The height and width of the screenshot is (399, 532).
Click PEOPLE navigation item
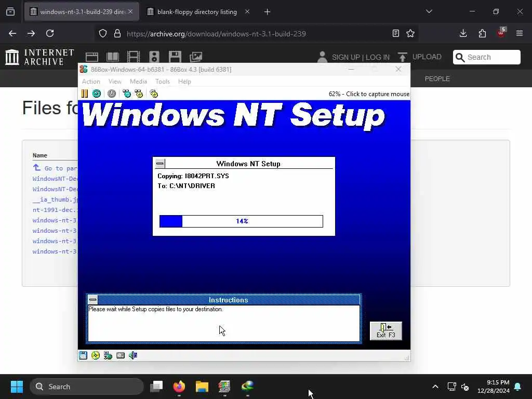click(x=437, y=79)
